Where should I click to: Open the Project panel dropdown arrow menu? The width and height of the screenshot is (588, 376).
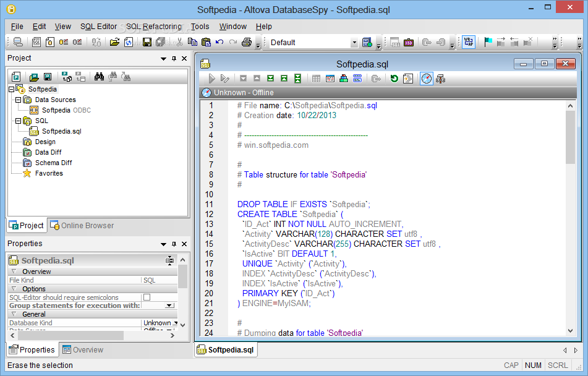(163, 59)
